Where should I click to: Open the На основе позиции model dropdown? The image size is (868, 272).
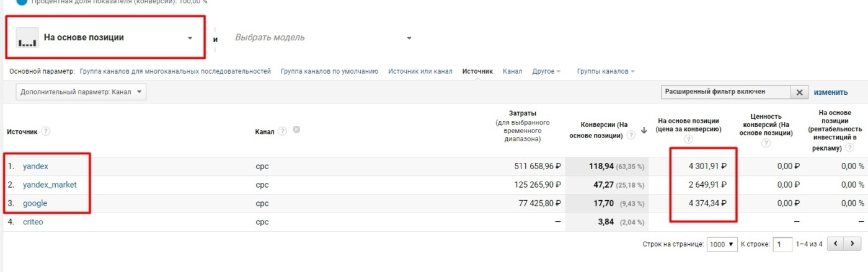105,37
